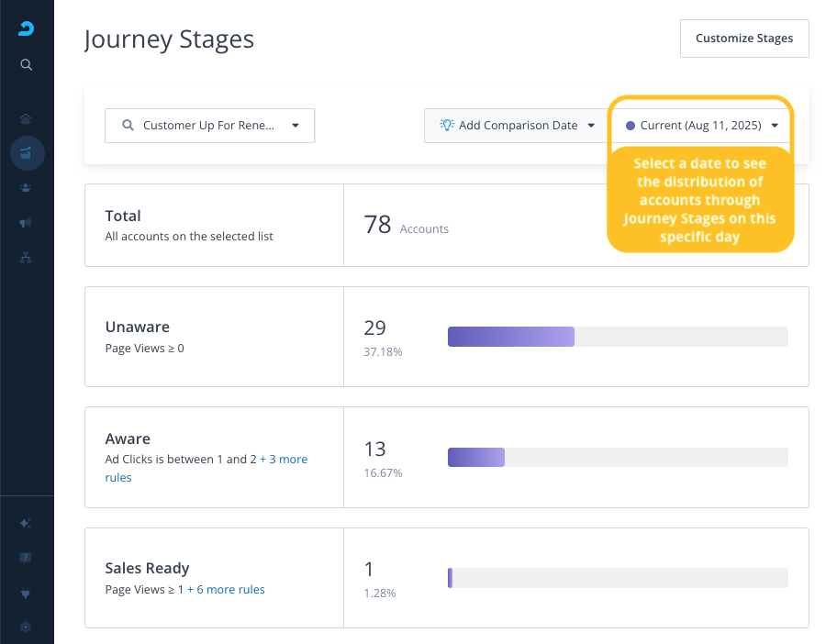Viewport: 837px width, 644px height.
Task: Open the Add Comparison Date dropdown
Action: pyautogui.click(x=516, y=126)
